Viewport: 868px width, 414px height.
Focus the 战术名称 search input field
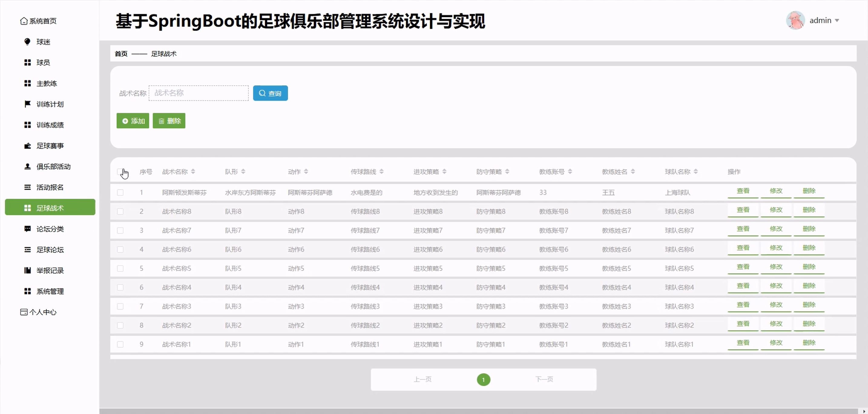pyautogui.click(x=199, y=93)
